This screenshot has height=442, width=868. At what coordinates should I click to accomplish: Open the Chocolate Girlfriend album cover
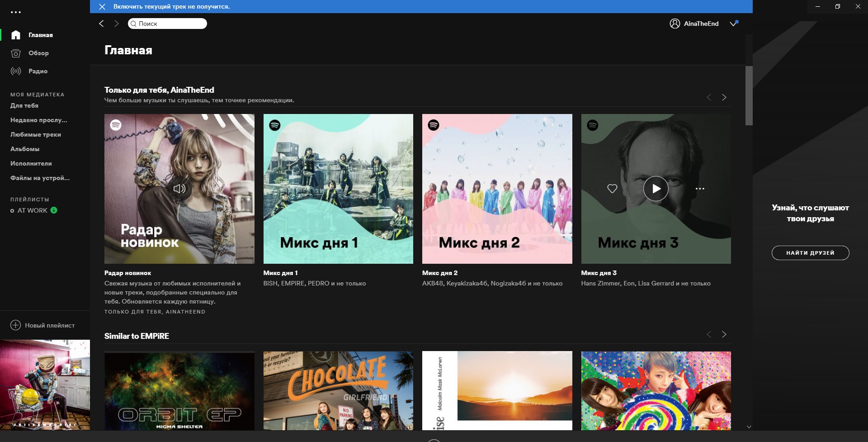[338, 391]
